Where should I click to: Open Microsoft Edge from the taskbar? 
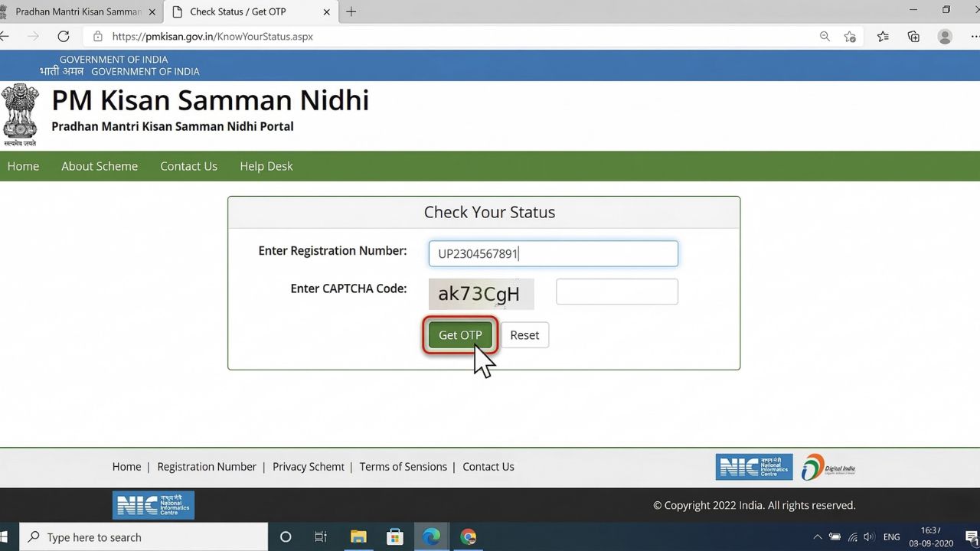point(431,536)
